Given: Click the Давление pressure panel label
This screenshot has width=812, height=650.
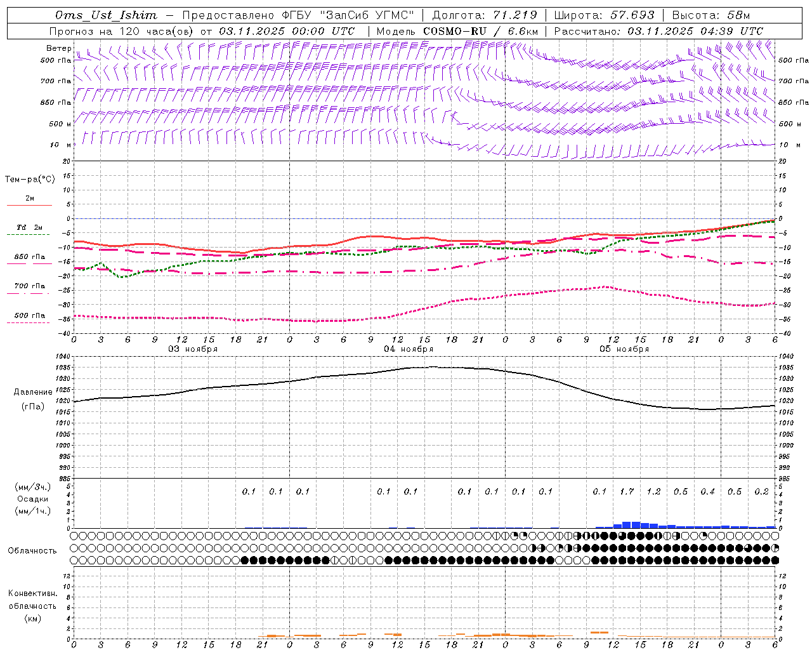Looking at the screenshot, I should coord(33,392).
